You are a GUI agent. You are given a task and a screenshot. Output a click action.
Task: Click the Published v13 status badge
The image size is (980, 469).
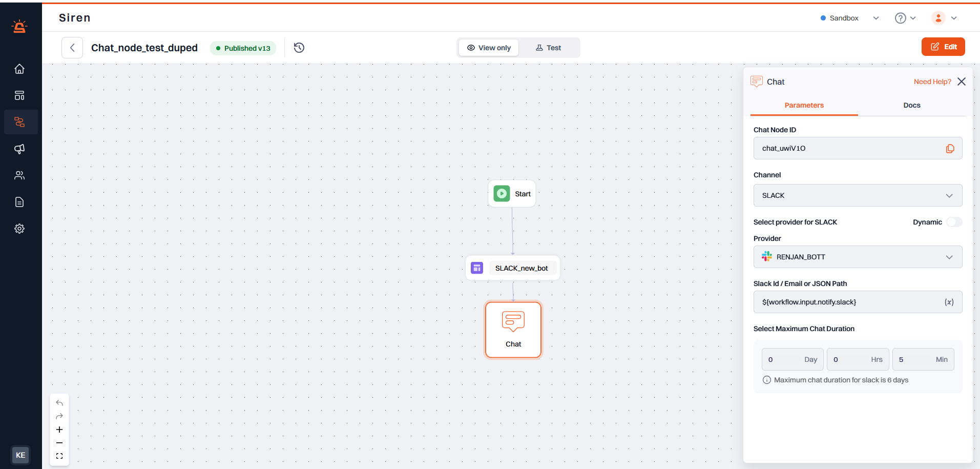[243, 48]
